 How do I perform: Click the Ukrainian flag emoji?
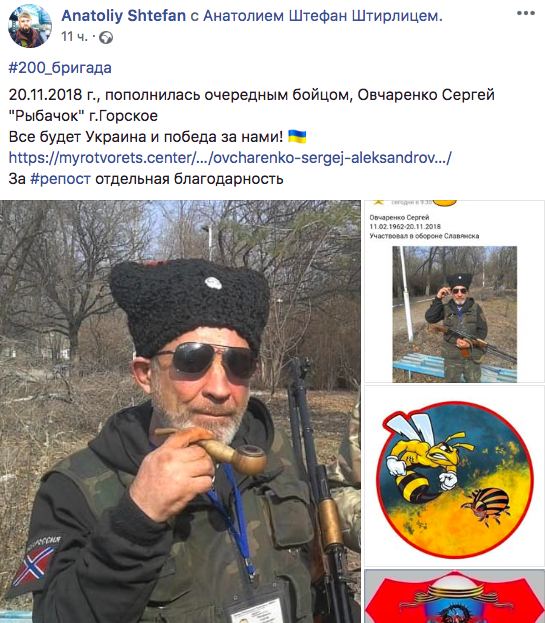click(297, 137)
